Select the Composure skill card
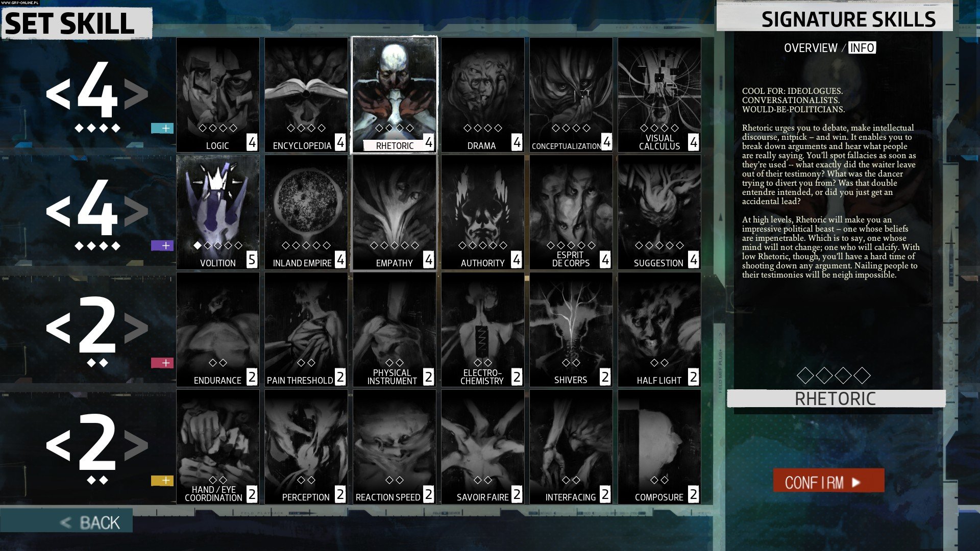980x551 pixels. 659,447
